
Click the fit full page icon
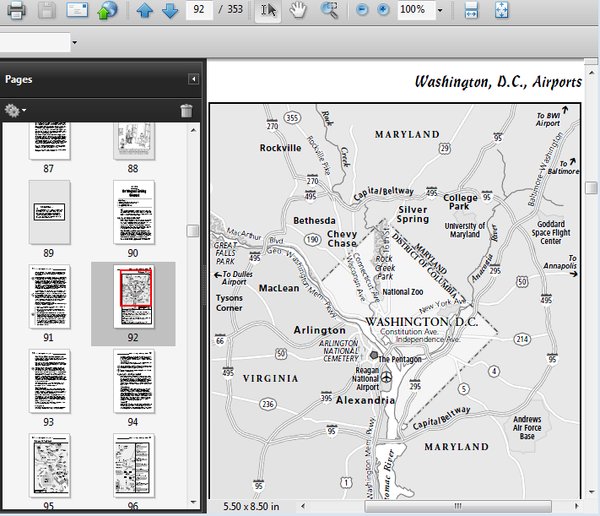502,11
